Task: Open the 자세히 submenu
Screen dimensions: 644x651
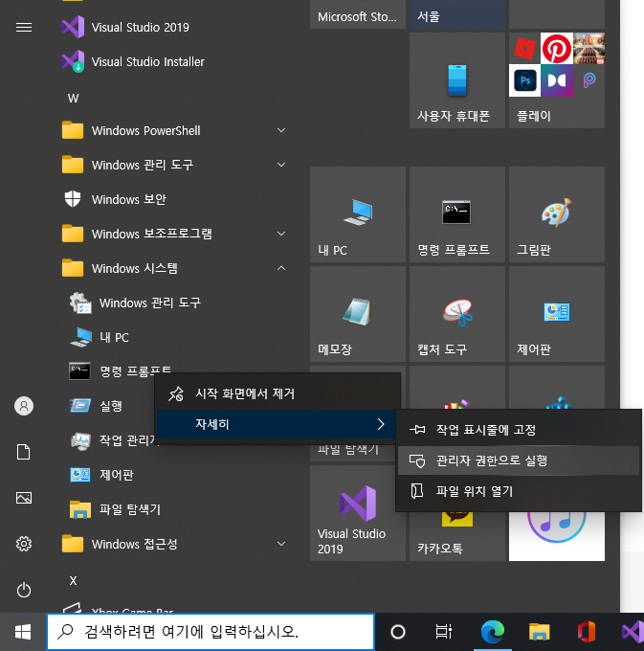Action: click(277, 424)
